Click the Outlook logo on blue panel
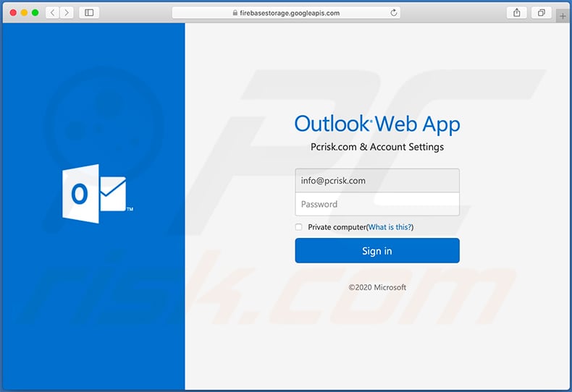 tap(98, 193)
